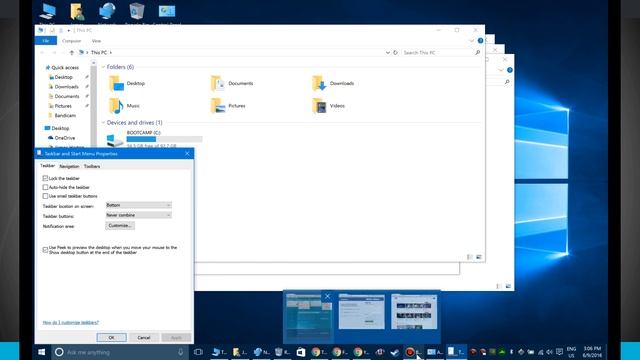Toggle Use Peek to preview the desktop

pyautogui.click(x=45, y=250)
